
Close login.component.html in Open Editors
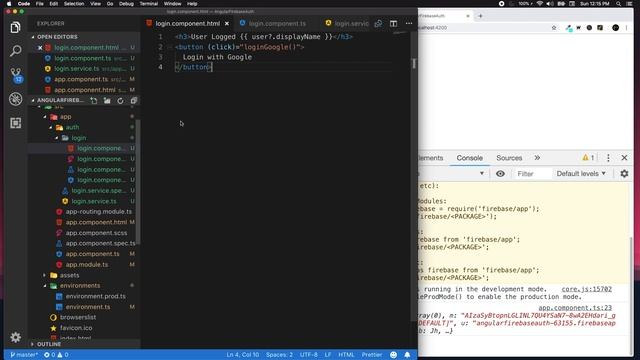pyautogui.click(x=40, y=48)
